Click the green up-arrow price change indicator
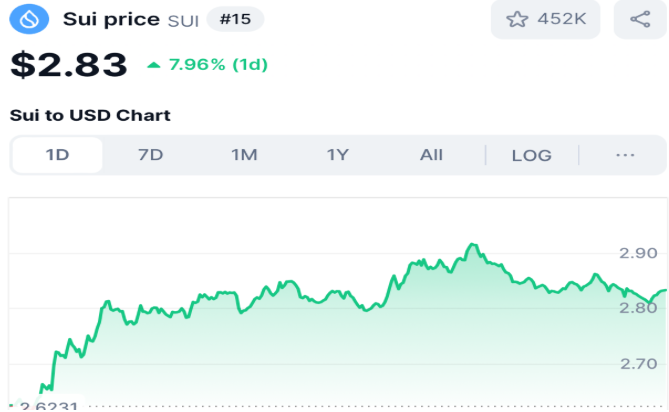 tap(153, 66)
